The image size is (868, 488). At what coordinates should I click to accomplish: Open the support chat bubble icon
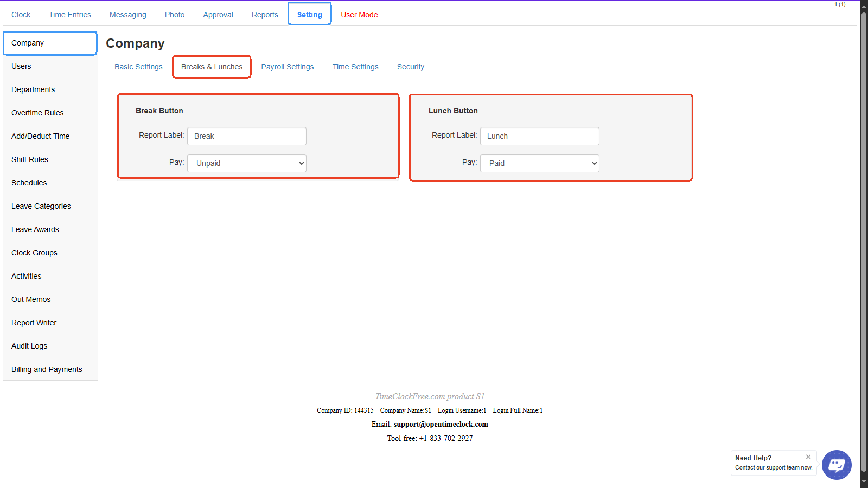(x=836, y=465)
